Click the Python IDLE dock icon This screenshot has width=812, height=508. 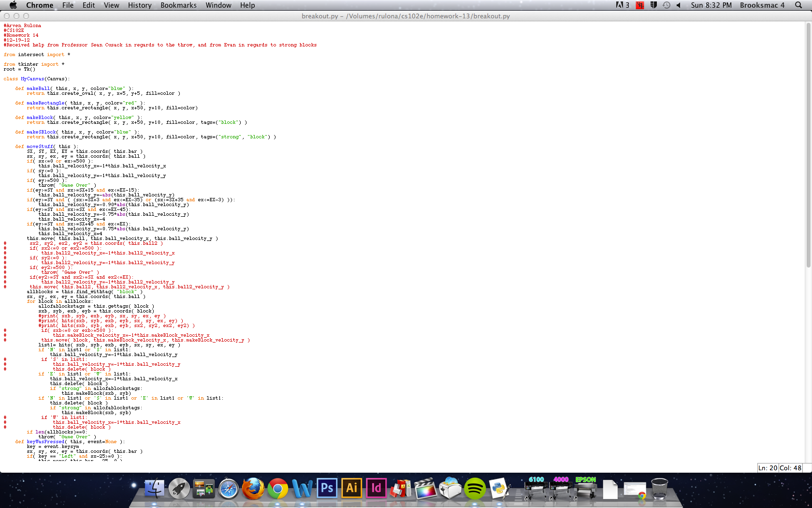pyautogui.click(x=499, y=489)
